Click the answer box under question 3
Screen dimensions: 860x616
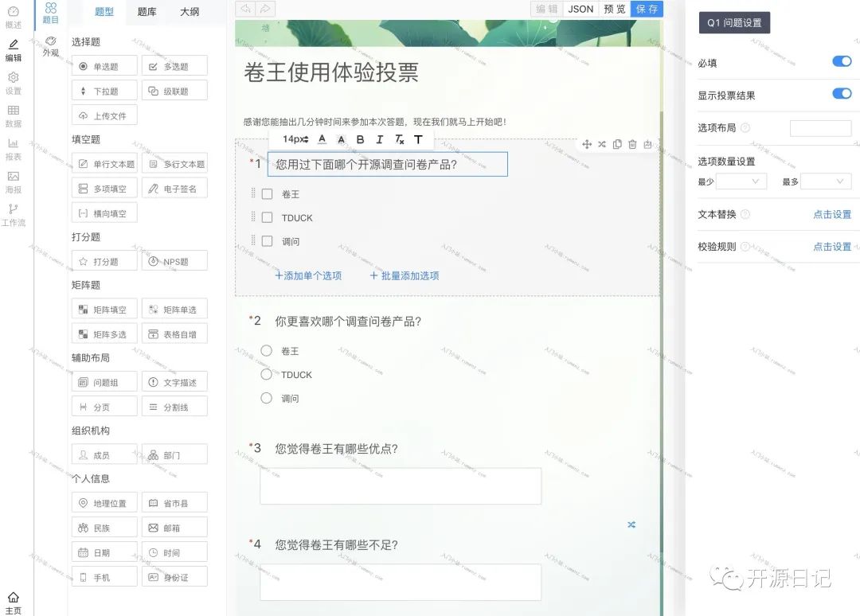click(x=401, y=486)
